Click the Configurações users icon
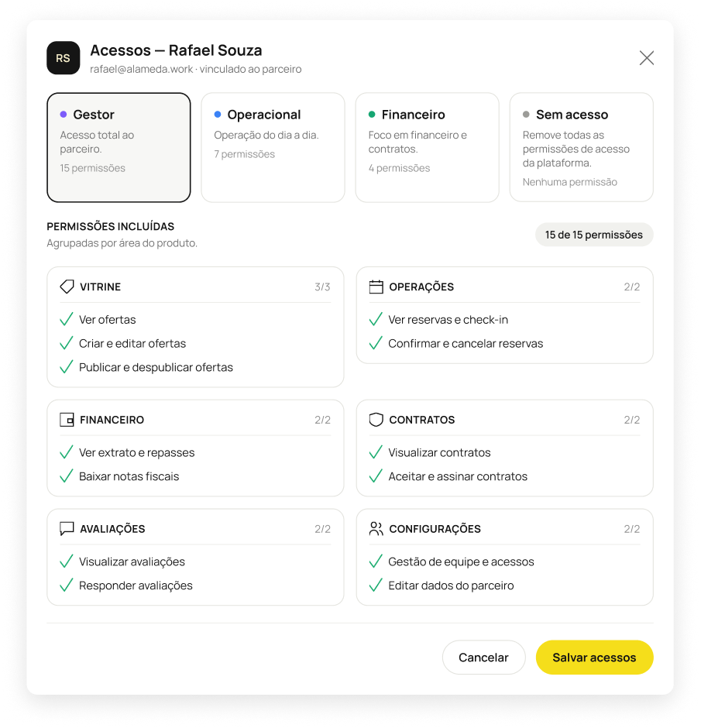This screenshot has height=728, width=701. coord(376,529)
